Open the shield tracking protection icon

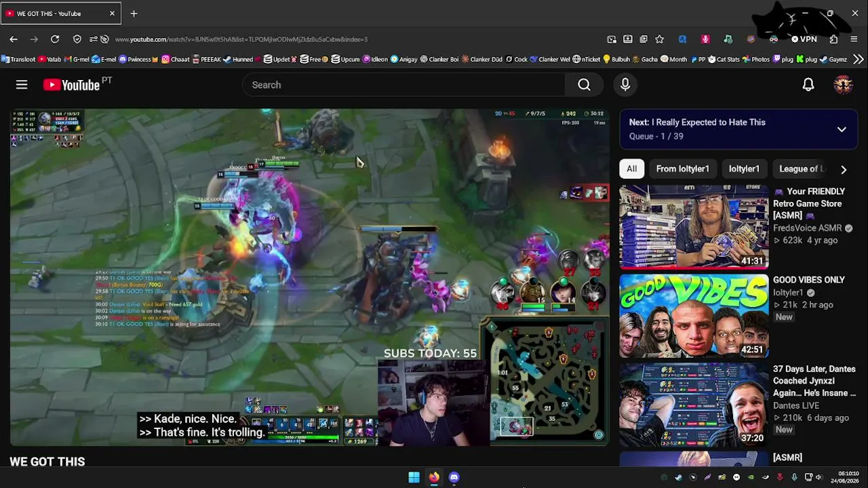point(77,39)
